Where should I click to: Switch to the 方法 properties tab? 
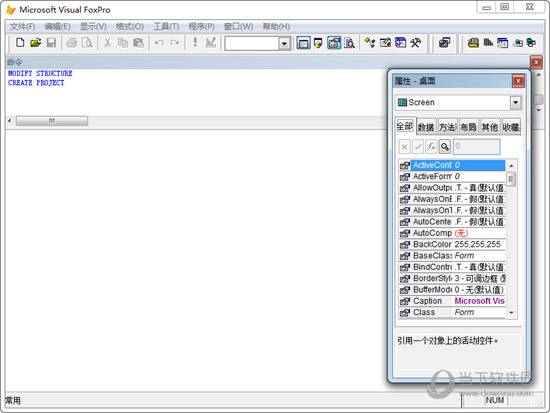(448, 127)
